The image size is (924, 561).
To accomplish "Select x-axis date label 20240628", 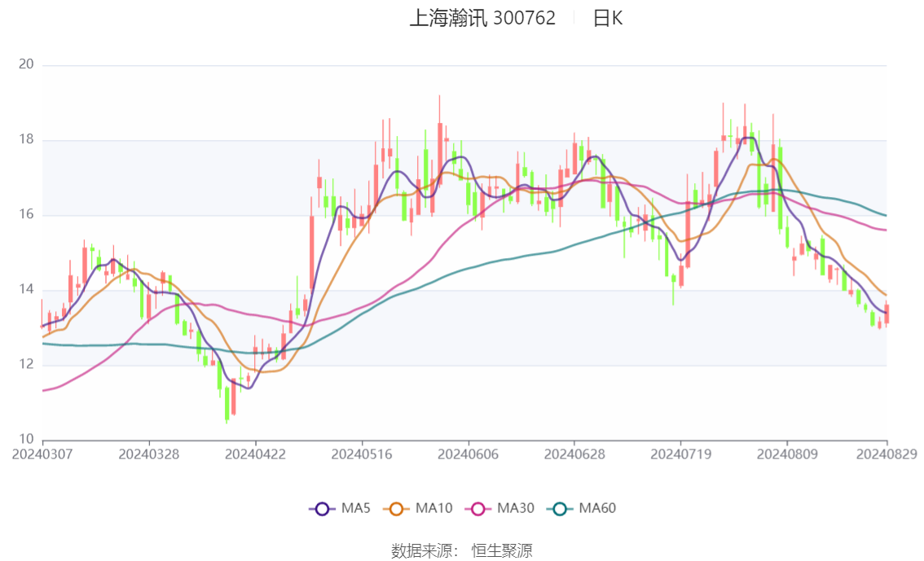I will click(x=574, y=454).
